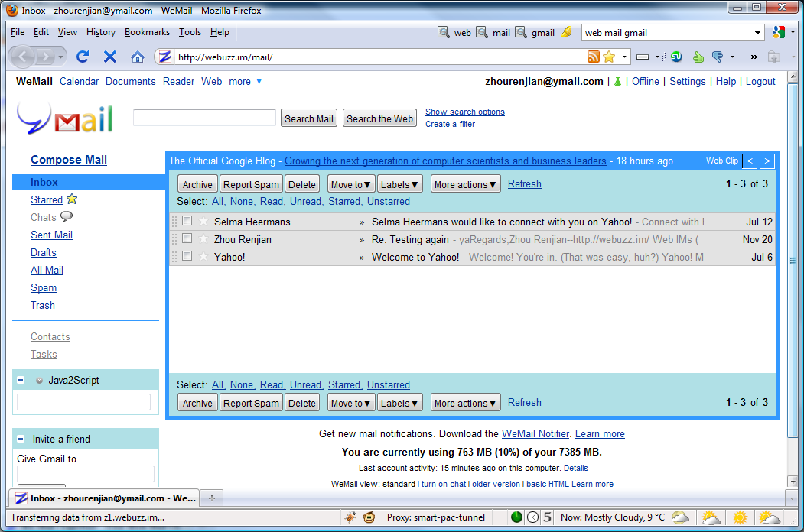This screenshot has width=804, height=532.
Task: Click the Compose Mail link
Action: pos(69,160)
